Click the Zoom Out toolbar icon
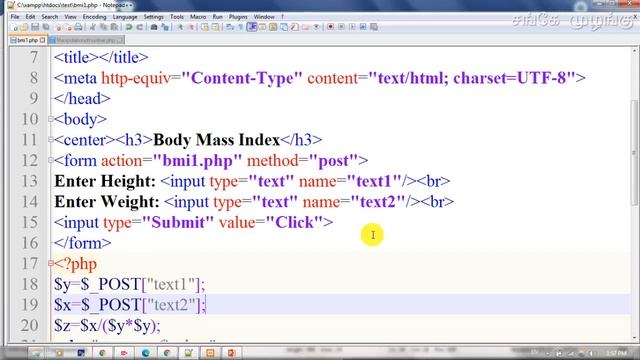Screen dimensions: 640x360 [190, 27]
